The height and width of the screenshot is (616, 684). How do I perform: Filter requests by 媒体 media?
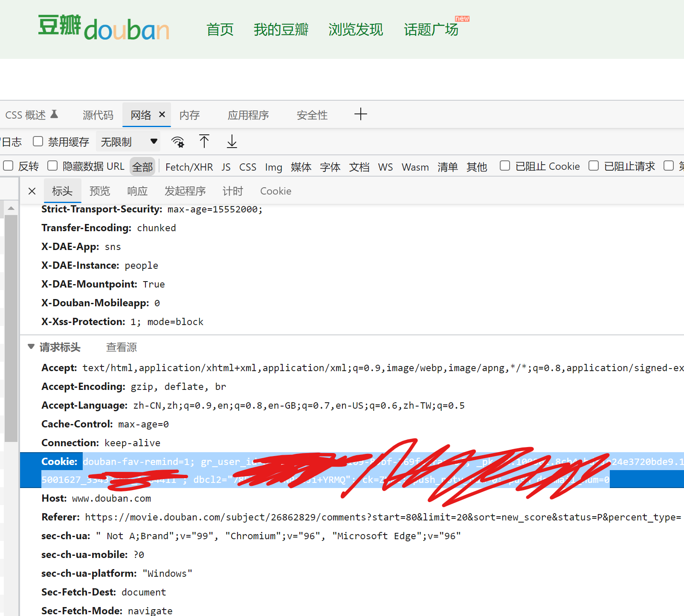click(301, 167)
